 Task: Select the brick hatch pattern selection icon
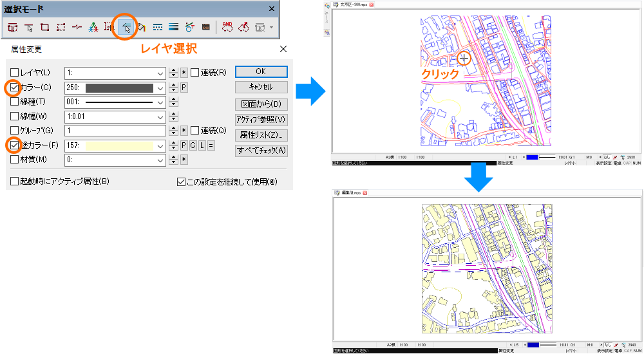[x=206, y=28]
